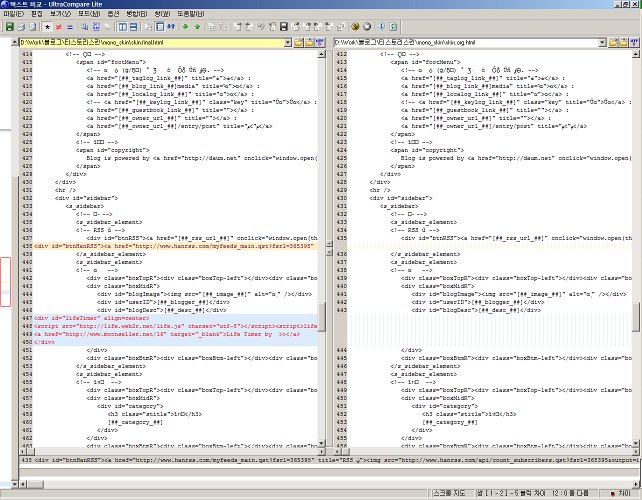Click blue network icon beside left file path
The width and height of the screenshot is (642, 500).
click(x=320, y=42)
